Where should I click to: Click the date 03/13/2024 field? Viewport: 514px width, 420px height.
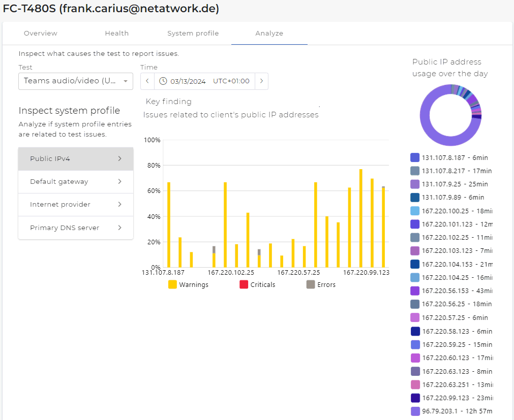pos(188,81)
